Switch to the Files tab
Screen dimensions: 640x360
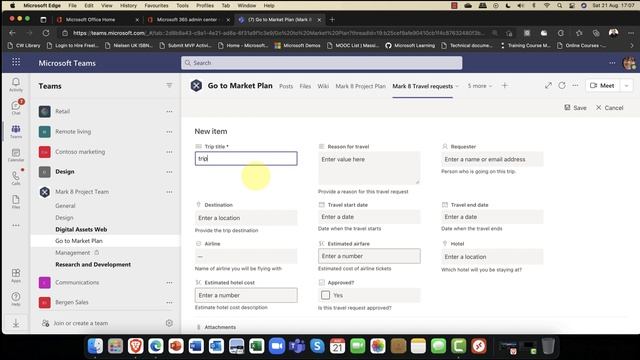click(305, 86)
